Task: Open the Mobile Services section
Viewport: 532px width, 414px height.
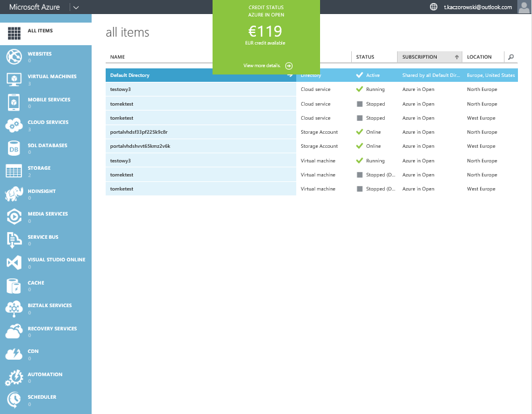Action: pos(46,103)
